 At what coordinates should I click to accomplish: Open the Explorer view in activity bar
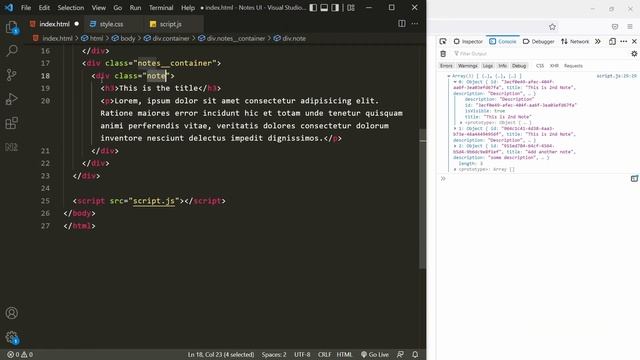[x=12, y=27]
